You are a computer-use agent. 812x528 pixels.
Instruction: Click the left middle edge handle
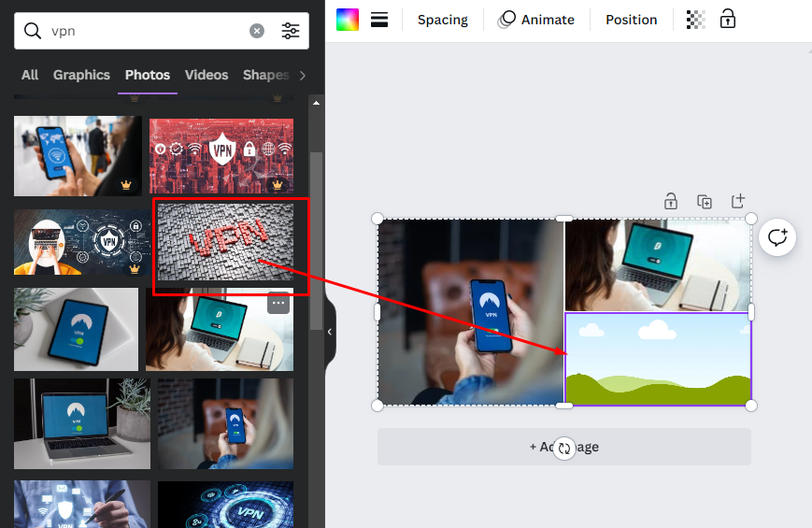(x=378, y=312)
